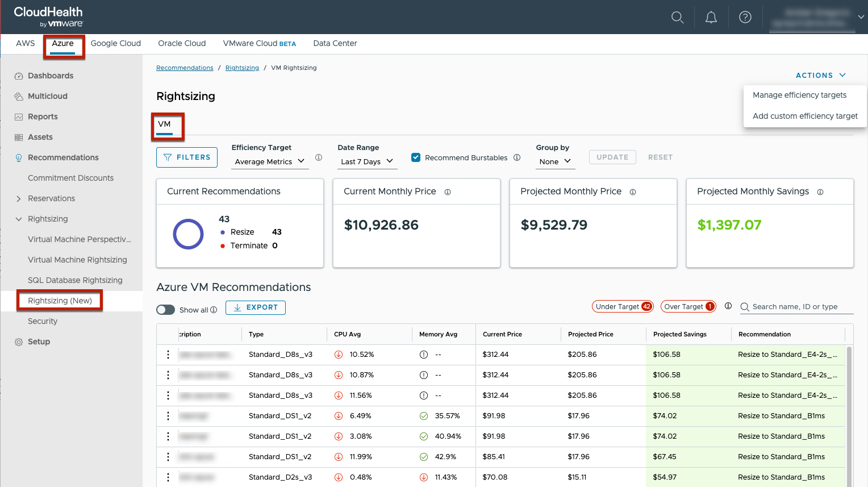
Task: Open the Reports sidebar icon
Action: 17,116
